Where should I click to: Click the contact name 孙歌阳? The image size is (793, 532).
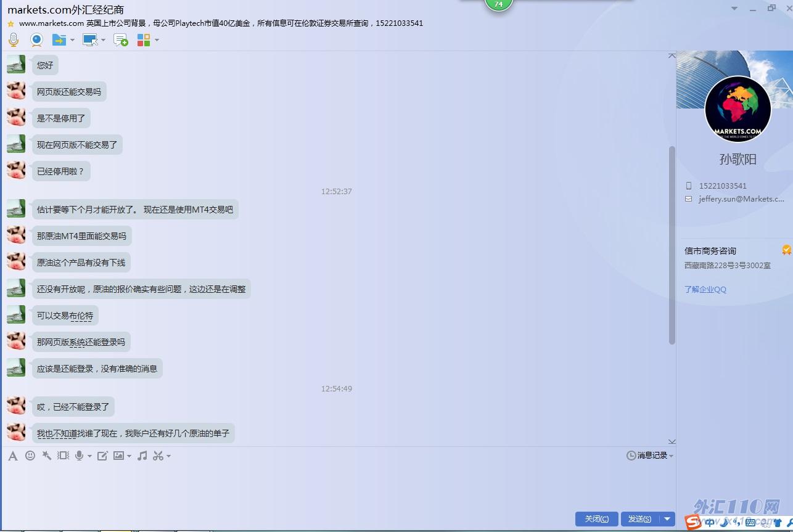click(738, 159)
